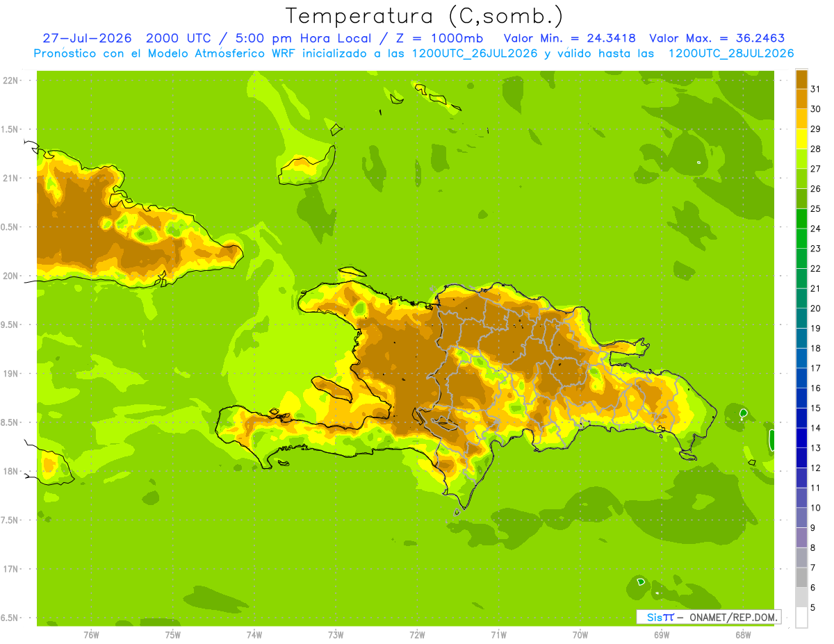Click the '74W' longitude axis label

pyautogui.click(x=254, y=634)
